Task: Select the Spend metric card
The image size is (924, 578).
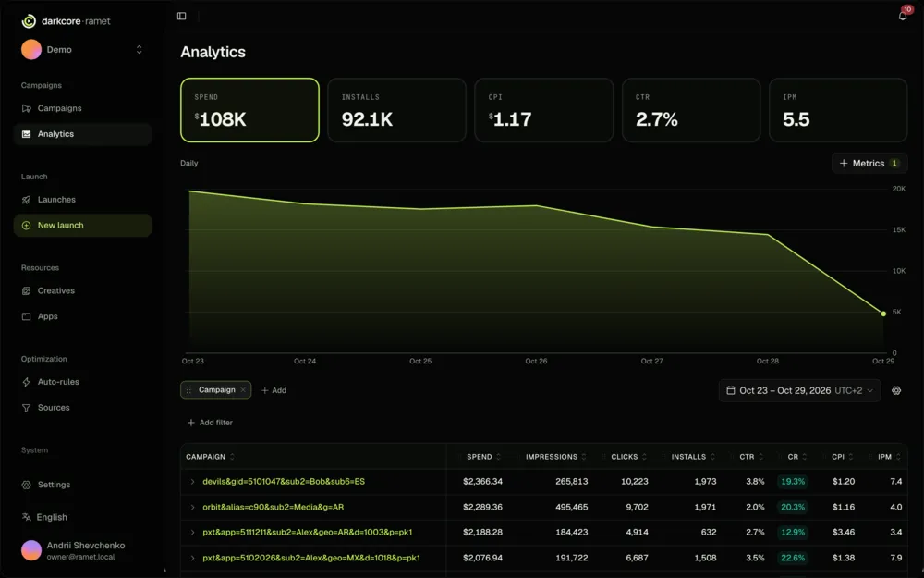Action: coord(249,110)
